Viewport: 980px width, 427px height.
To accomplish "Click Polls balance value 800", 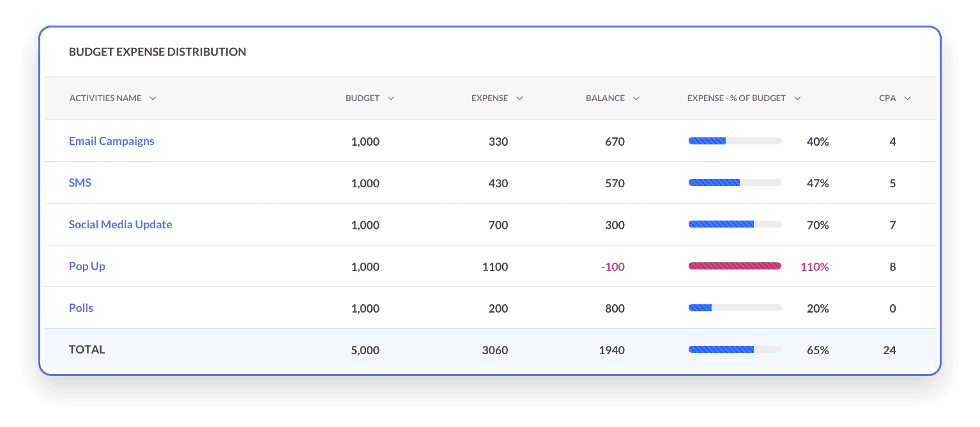I will pyautogui.click(x=615, y=309).
